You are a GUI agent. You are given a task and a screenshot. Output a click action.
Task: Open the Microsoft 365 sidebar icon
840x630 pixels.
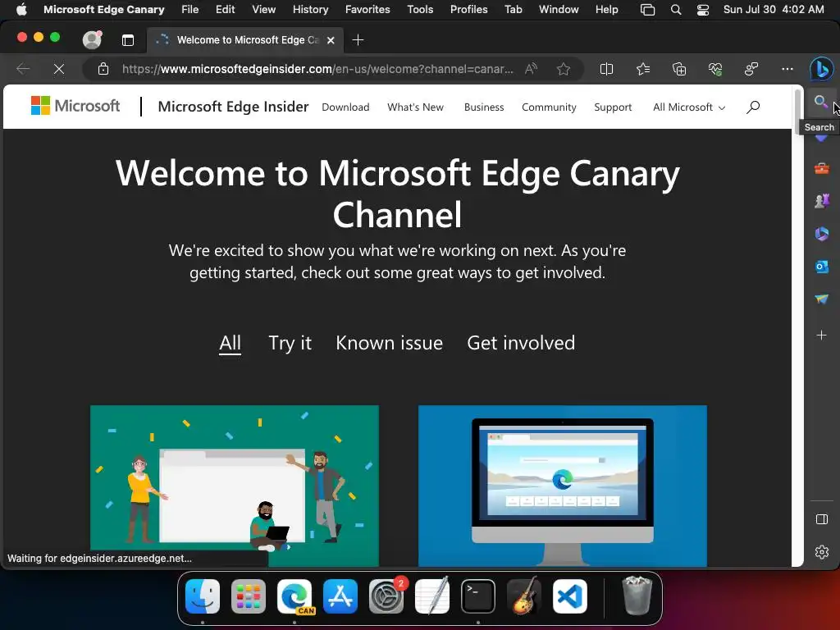[x=821, y=234]
